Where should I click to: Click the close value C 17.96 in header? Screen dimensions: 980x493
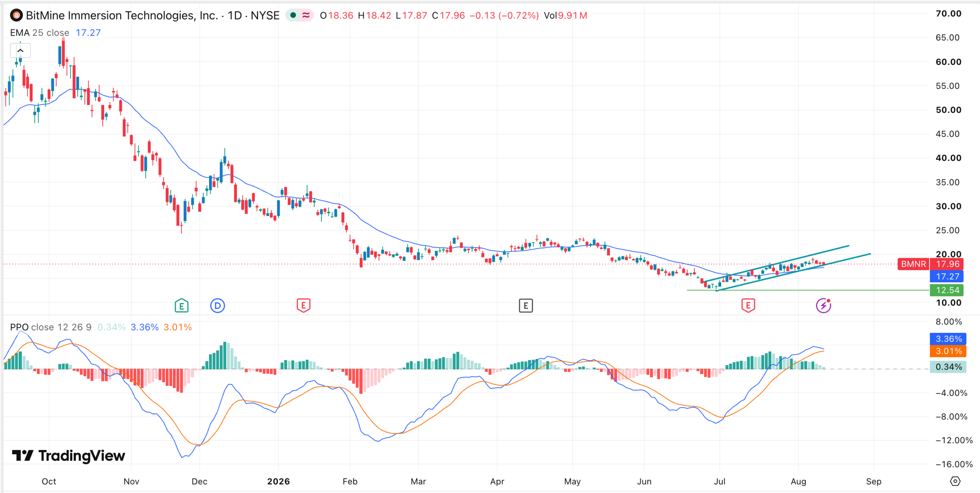(x=448, y=15)
